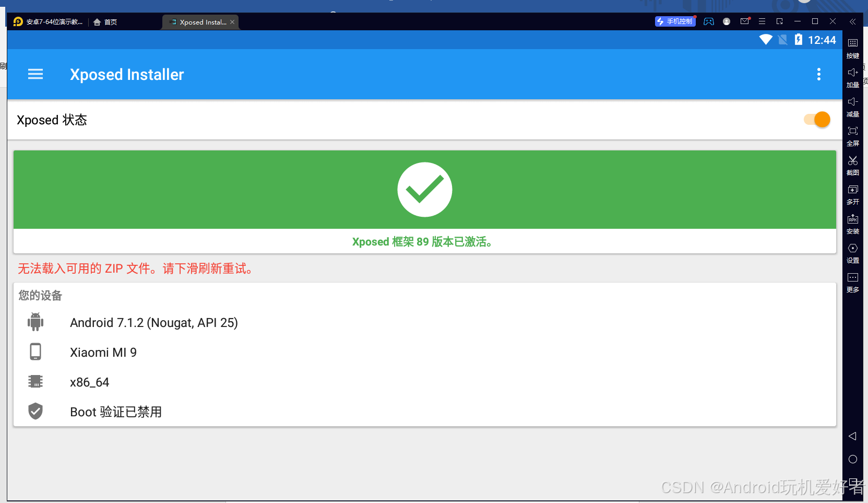Click the Boot verification shield icon
The image size is (868, 503).
[x=35, y=411]
